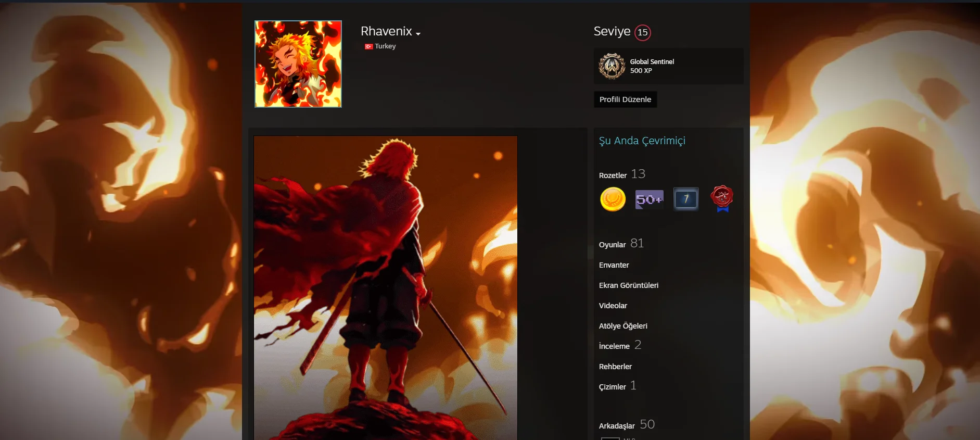Viewport: 980px width, 440px height.
Task: Open the red wax seal badge
Action: pyautogui.click(x=722, y=199)
